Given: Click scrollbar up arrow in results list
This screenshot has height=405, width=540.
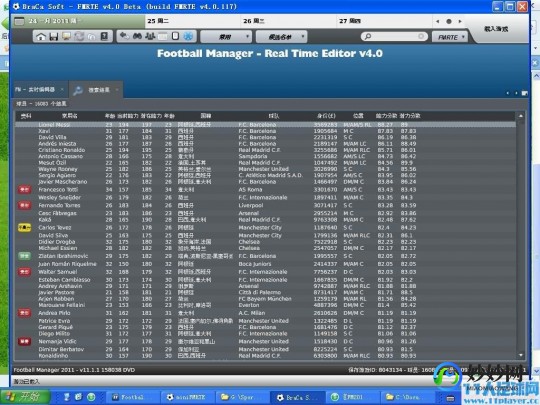Looking at the screenshot, I should 521,116.
